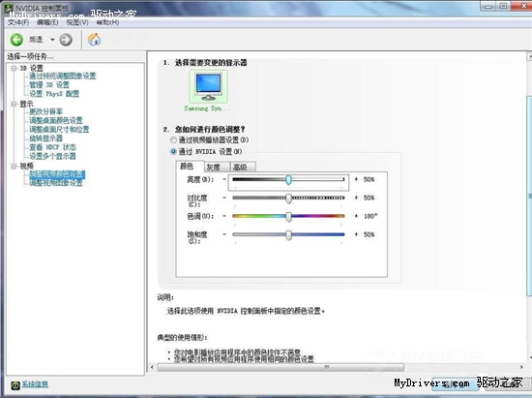
Task: Open 管理 3D 设置 item
Action: [x=49, y=84]
